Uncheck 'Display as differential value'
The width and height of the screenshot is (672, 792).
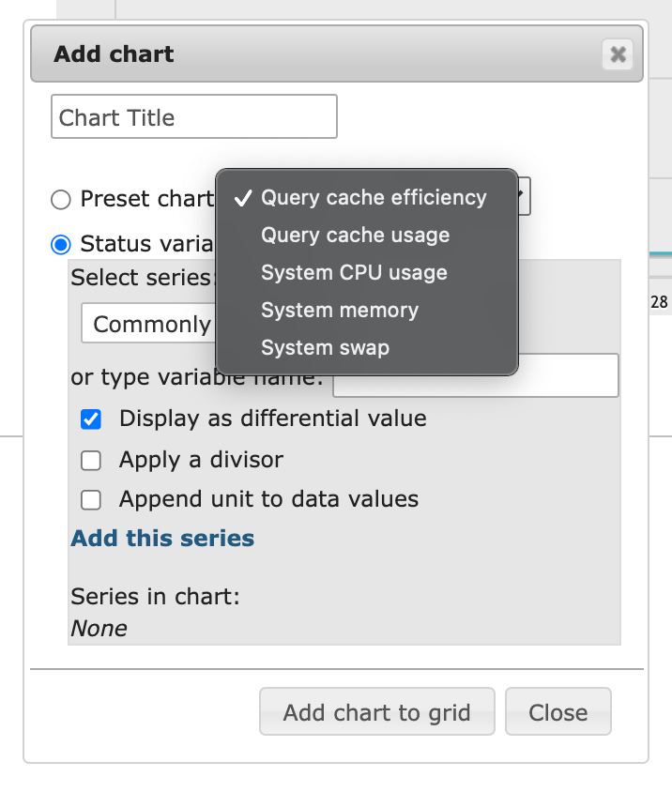[x=90, y=419]
